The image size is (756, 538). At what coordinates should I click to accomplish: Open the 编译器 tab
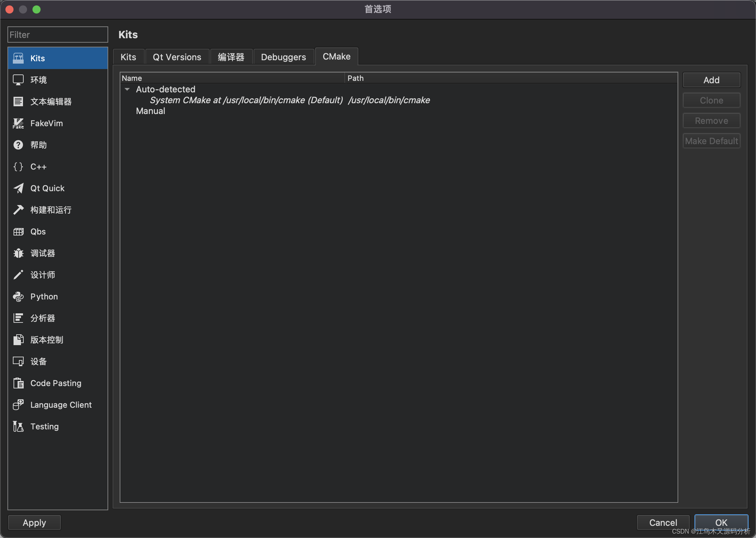click(231, 57)
